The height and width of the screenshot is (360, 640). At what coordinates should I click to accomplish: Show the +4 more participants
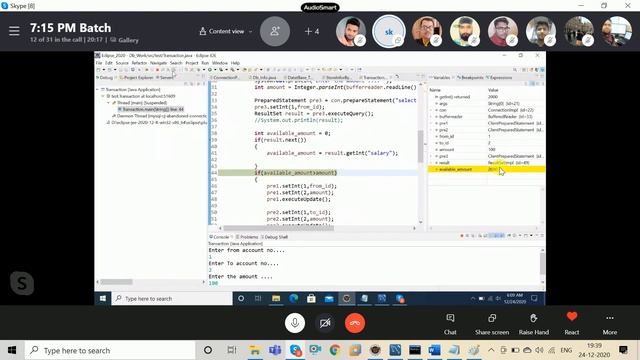coord(312,31)
